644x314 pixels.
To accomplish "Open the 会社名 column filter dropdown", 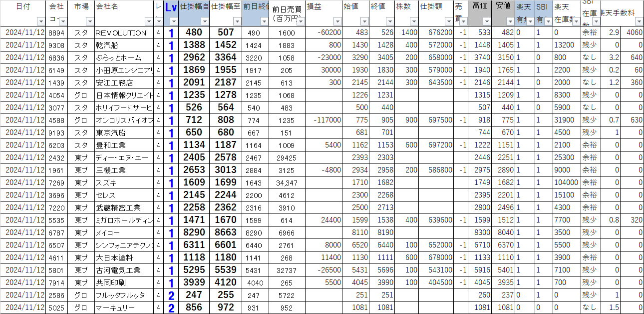I will pos(149,21).
